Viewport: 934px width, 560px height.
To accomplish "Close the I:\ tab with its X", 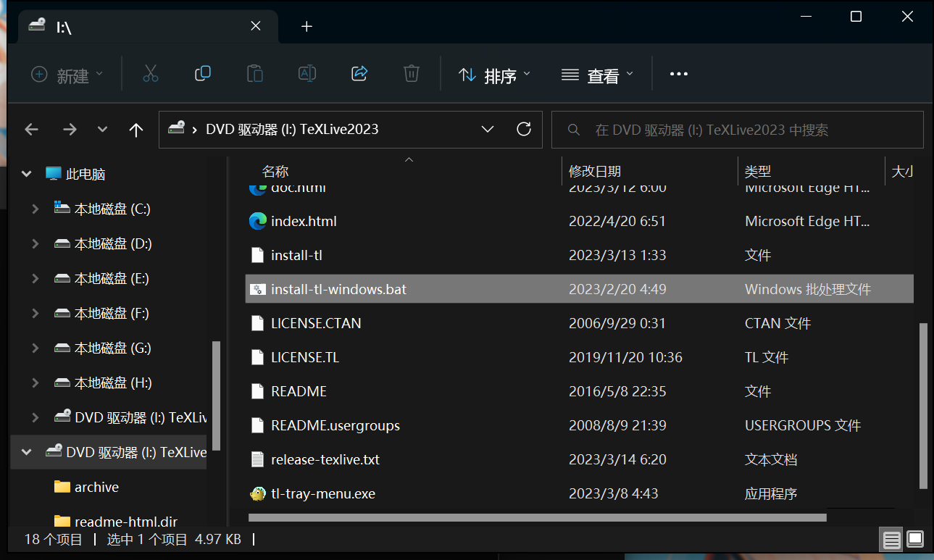I will 256,26.
